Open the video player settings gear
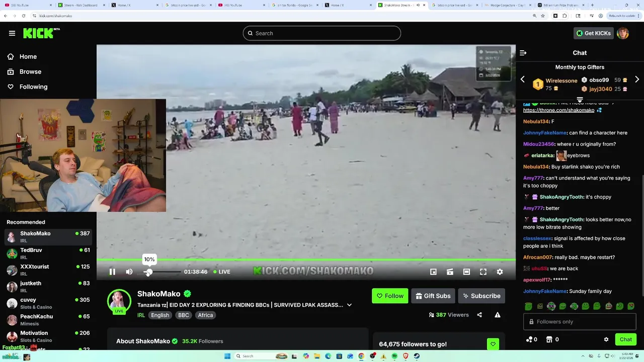 coord(500,271)
